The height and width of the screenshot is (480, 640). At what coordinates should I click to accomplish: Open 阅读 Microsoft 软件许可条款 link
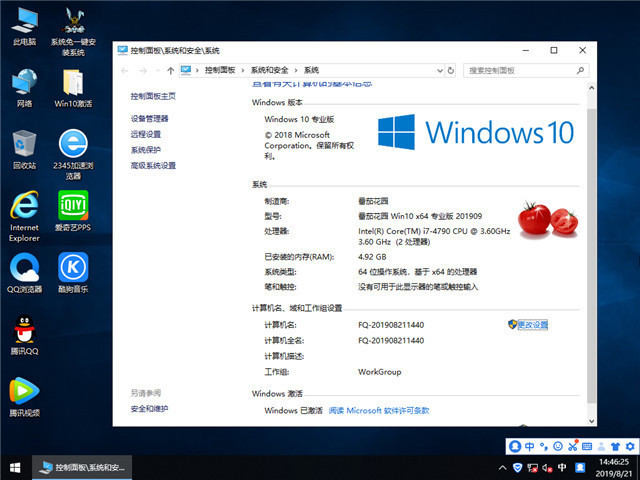coord(379,410)
